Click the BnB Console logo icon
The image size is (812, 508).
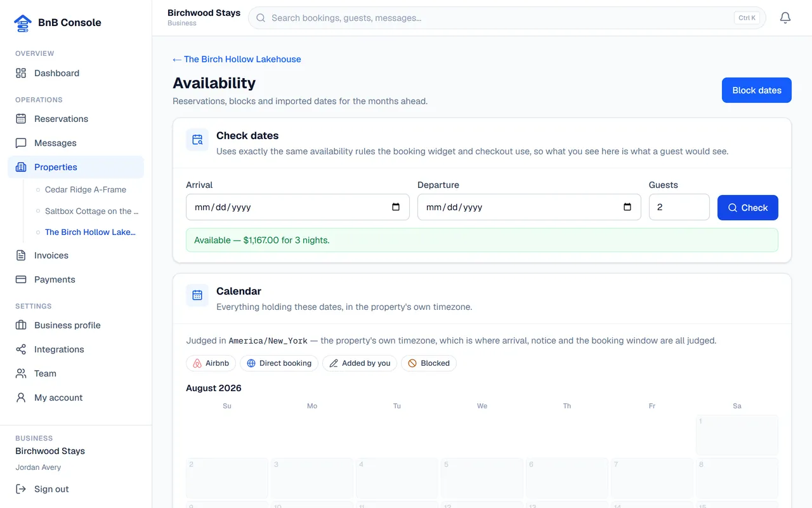point(23,23)
